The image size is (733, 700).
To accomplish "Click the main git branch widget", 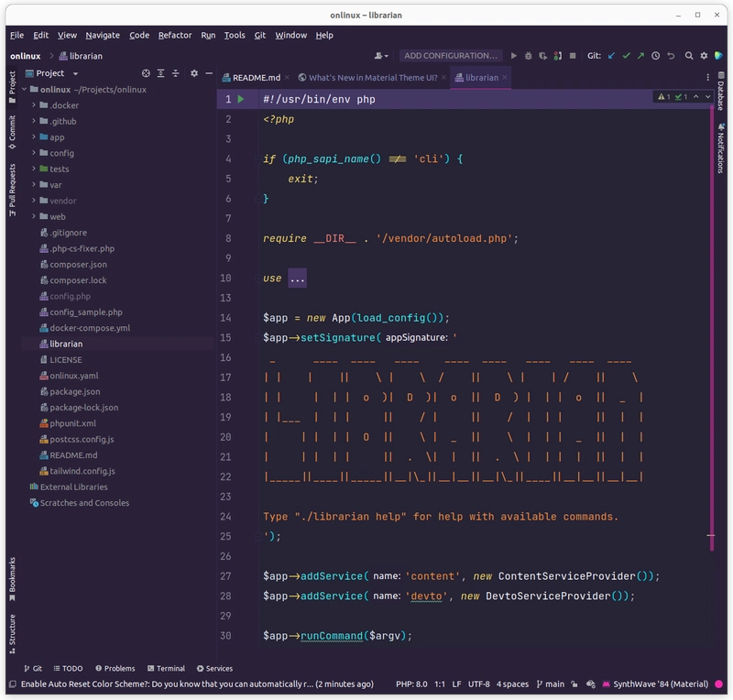I will tap(551, 684).
